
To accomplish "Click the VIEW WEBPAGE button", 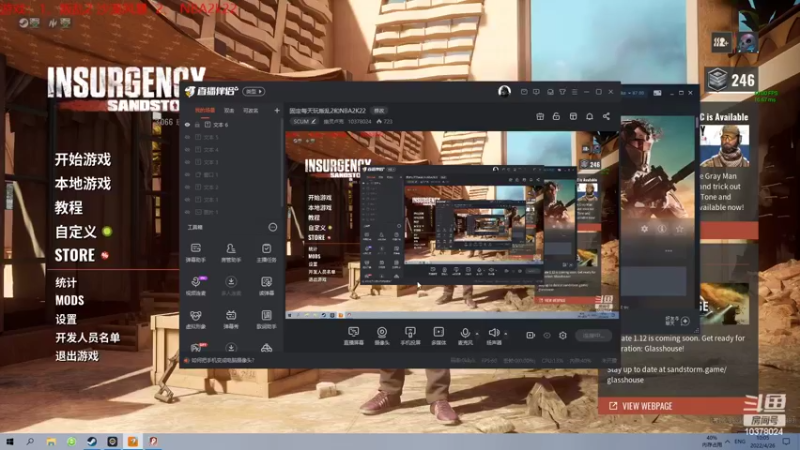I will (672, 406).
